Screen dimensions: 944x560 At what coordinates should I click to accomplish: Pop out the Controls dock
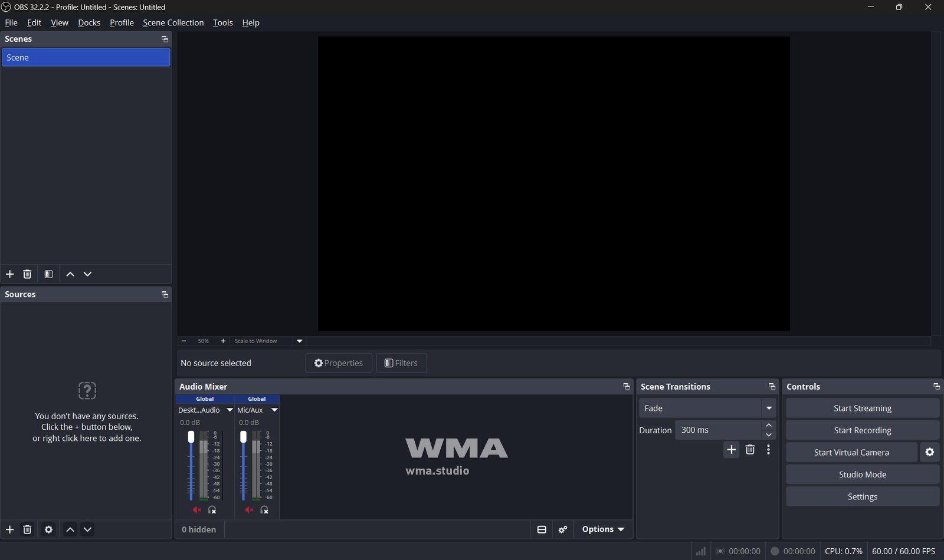(x=936, y=387)
